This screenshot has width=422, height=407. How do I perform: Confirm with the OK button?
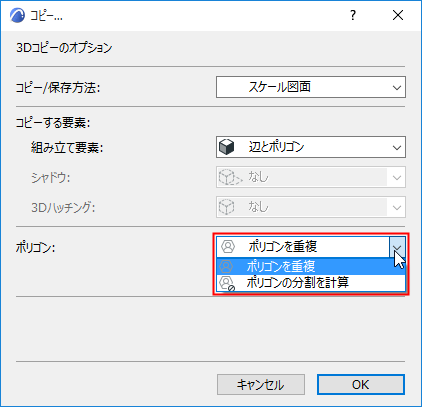[x=361, y=385]
